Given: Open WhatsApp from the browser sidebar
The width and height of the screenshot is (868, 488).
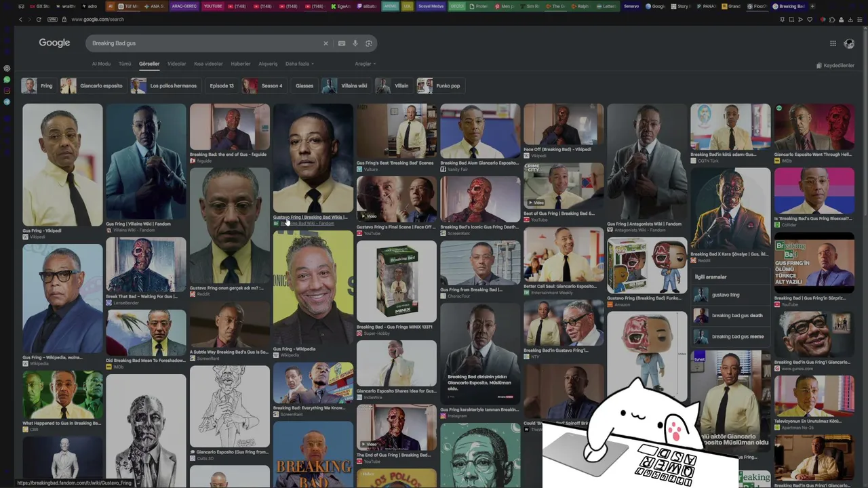Looking at the screenshot, I should pyautogui.click(x=7, y=79).
